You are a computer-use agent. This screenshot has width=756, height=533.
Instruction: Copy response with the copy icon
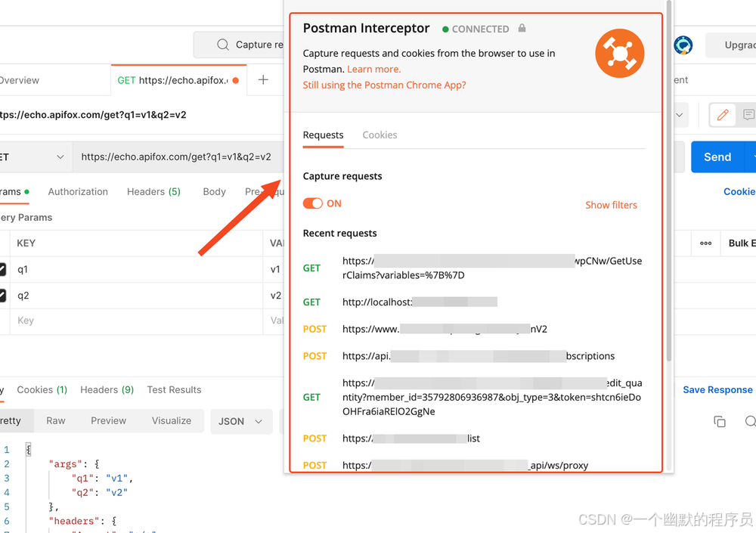pyautogui.click(x=720, y=422)
